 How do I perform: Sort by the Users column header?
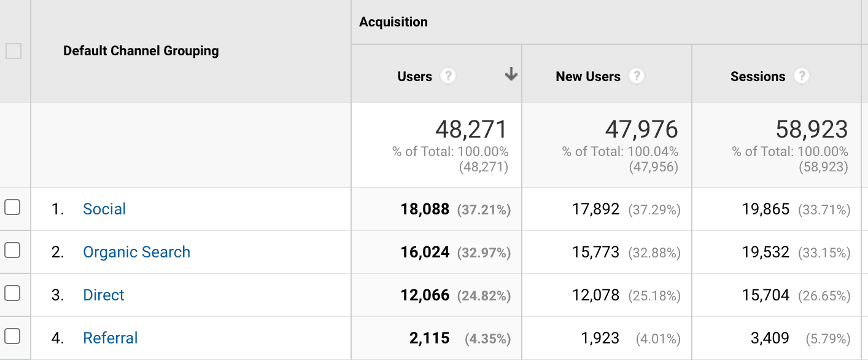[415, 77]
